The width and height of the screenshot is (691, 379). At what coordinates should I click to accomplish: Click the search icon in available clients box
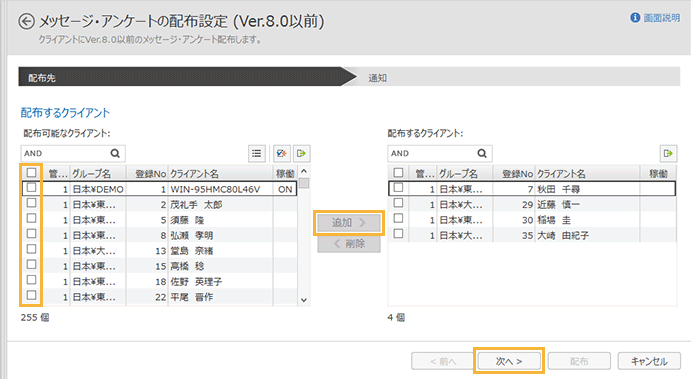tap(115, 153)
